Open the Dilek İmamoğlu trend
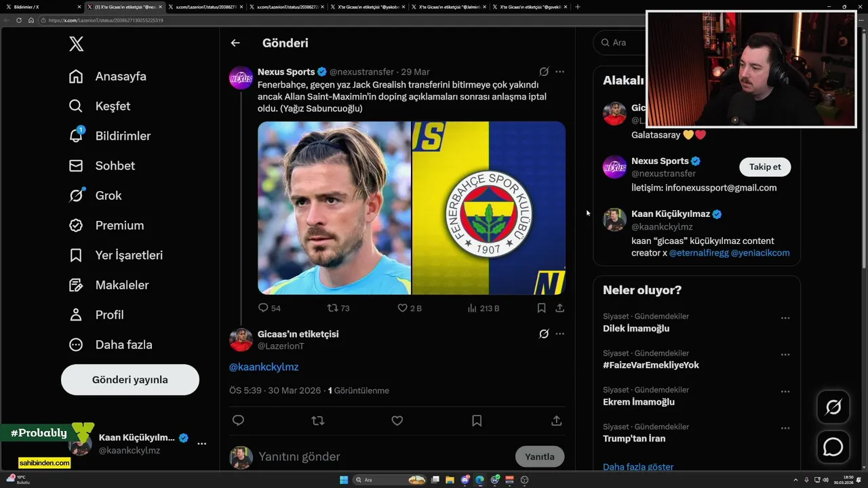The image size is (868, 488). (x=636, y=329)
